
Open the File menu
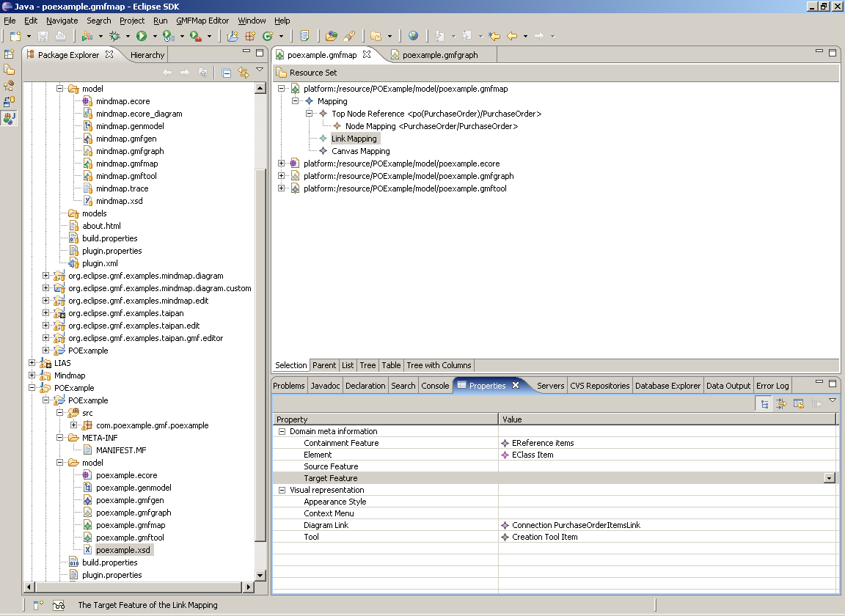tap(10, 21)
